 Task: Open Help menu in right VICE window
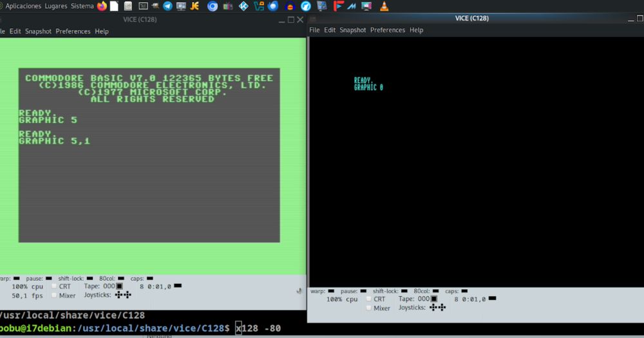coord(416,30)
